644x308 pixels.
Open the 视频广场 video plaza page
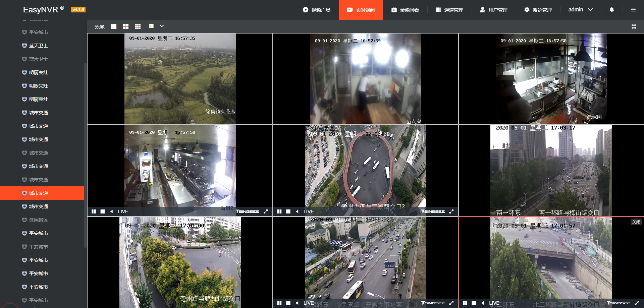pyautogui.click(x=317, y=10)
